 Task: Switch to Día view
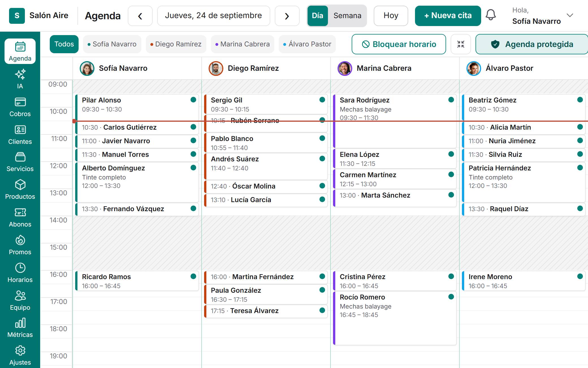(317, 16)
